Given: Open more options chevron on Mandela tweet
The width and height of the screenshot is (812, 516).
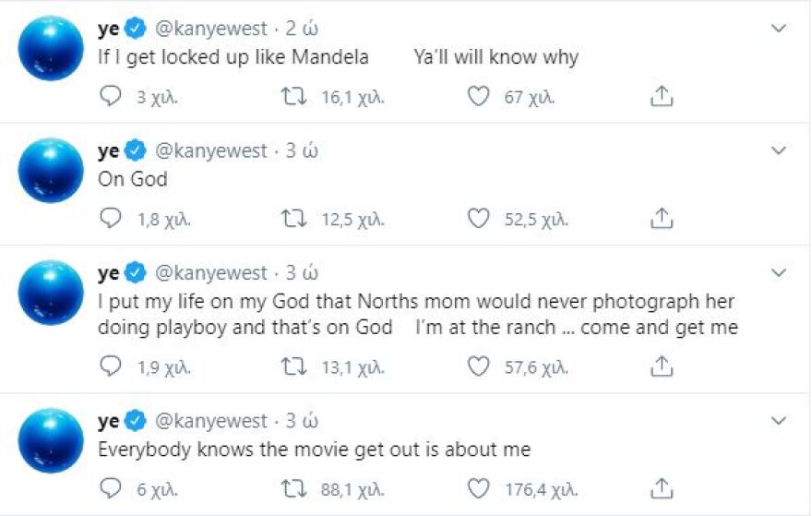Looking at the screenshot, I should tap(779, 30).
